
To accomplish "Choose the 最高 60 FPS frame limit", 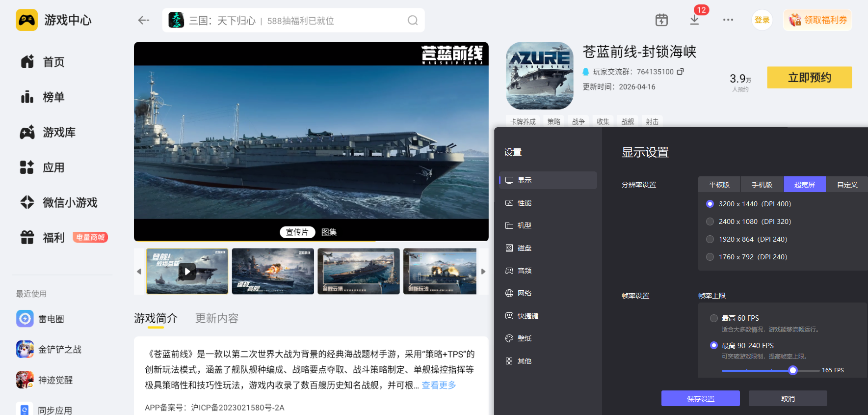I will pyautogui.click(x=714, y=318).
